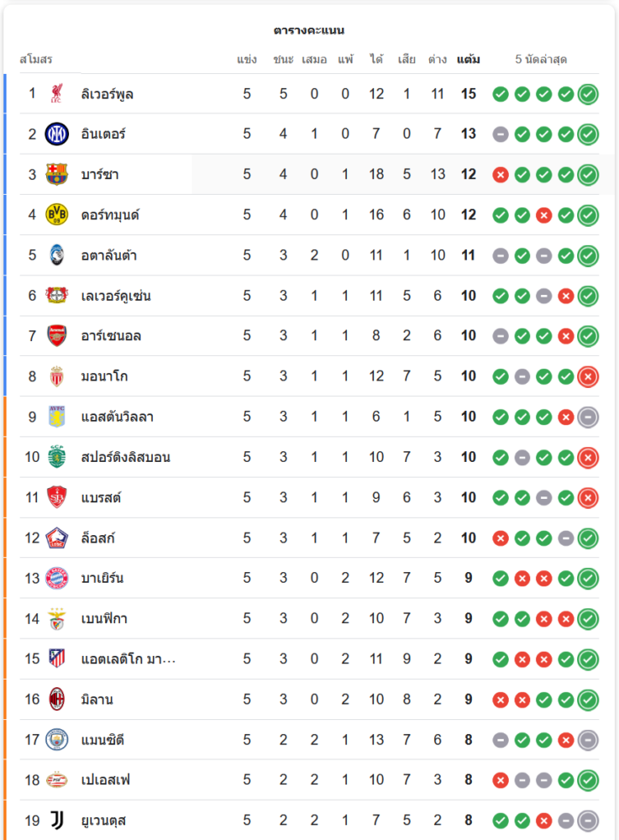Viewport: 619px width, 840px height.
Task: Open the ลิเวอร์พูล team link
Action: (x=108, y=94)
